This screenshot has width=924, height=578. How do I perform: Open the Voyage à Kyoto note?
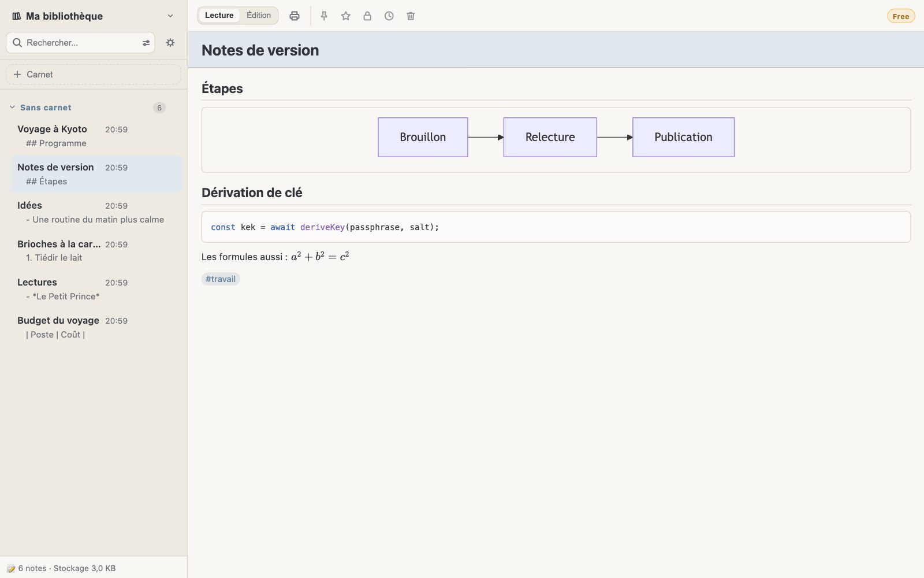[96, 136]
